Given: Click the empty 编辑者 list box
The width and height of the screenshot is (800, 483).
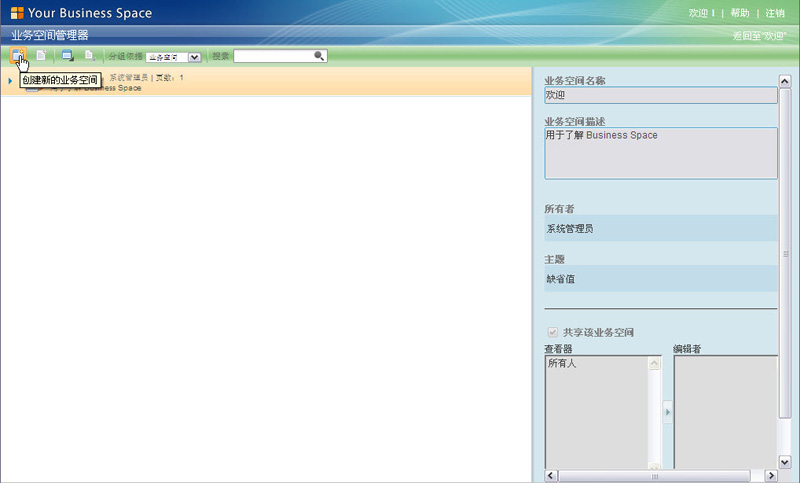Looking at the screenshot, I should [726, 412].
